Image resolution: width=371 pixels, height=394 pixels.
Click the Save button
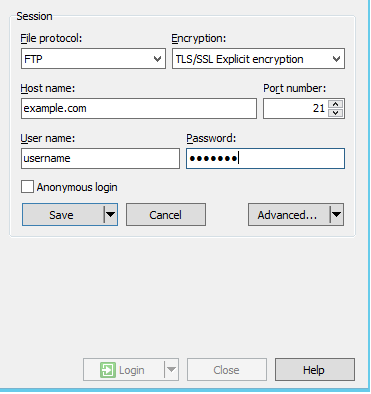click(63, 215)
